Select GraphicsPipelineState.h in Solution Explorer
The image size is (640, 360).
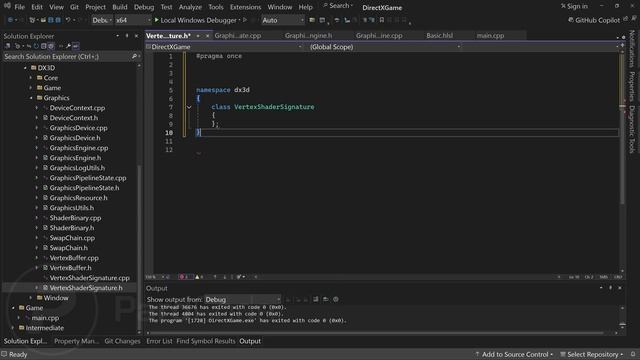click(84, 188)
